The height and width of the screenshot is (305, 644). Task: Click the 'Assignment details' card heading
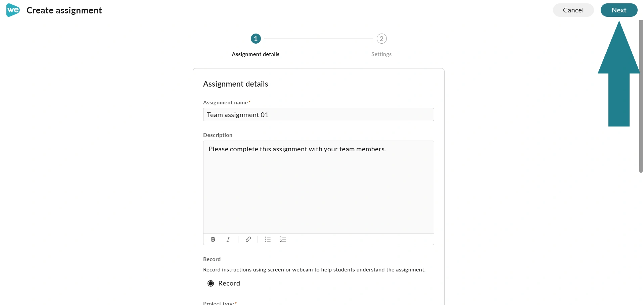[x=235, y=84]
